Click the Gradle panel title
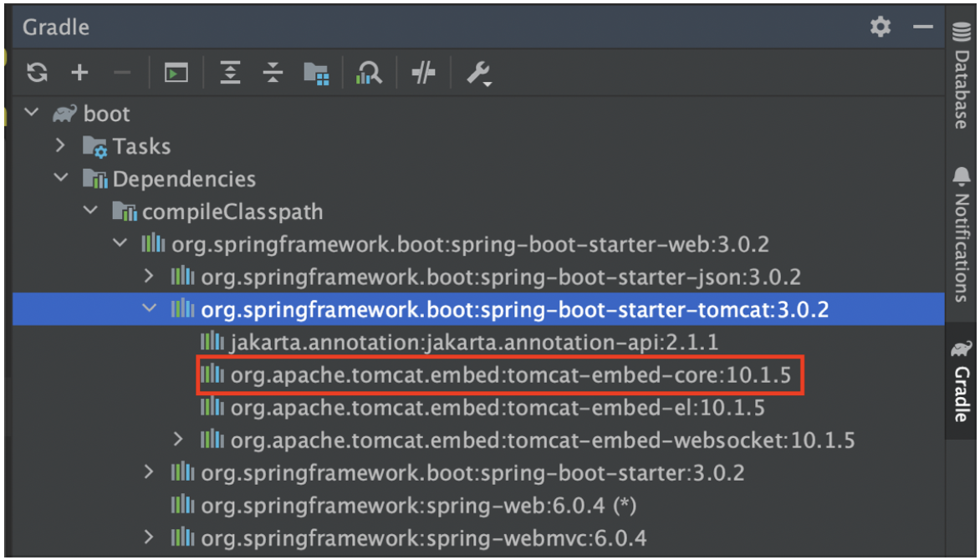Screen dimensions: 980x560 pyautogui.click(x=56, y=28)
